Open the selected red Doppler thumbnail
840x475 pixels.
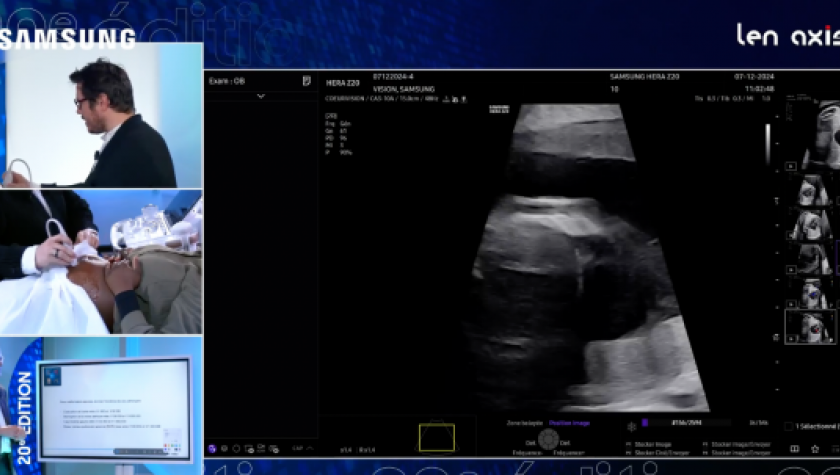pyautogui.click(x=810, y=326)
